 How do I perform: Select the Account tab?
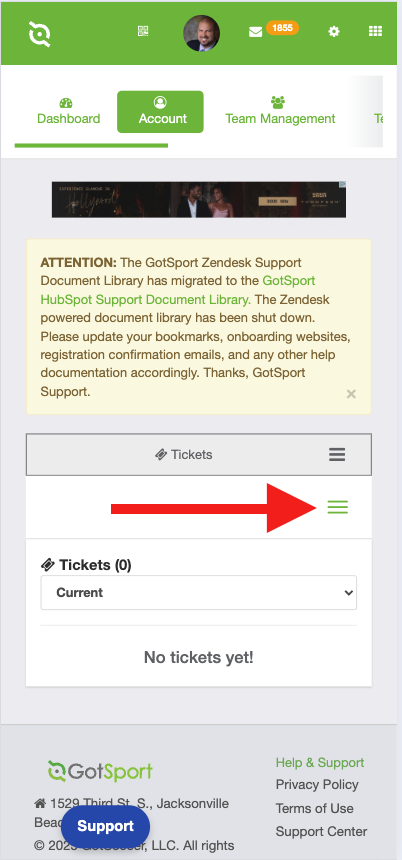160,112
